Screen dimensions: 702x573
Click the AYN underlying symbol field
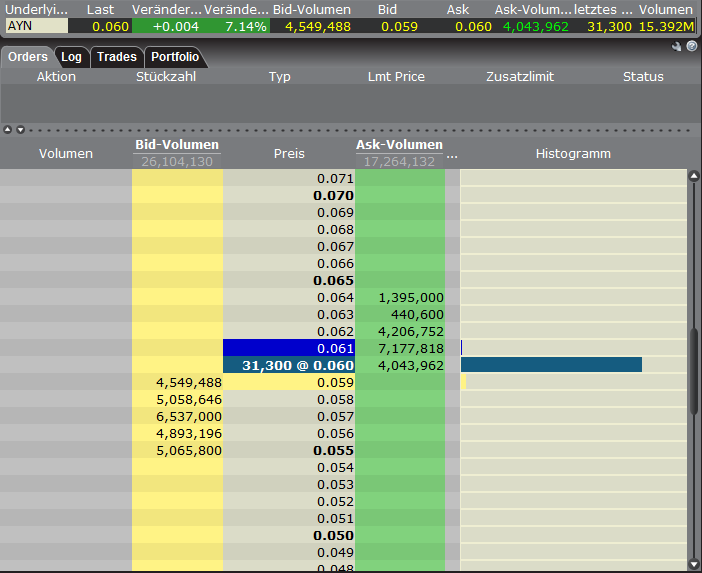point(36,26)
